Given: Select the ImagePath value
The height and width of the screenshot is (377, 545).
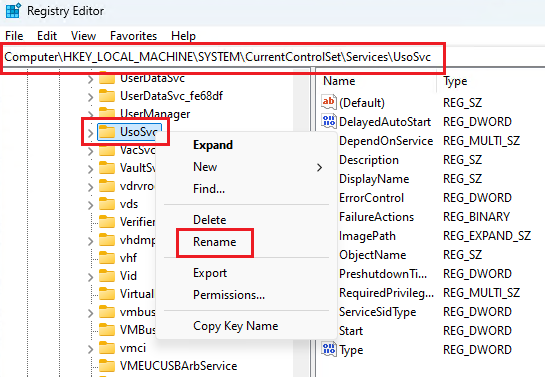Looking at the screenshot, I should (x=367, y=236).
